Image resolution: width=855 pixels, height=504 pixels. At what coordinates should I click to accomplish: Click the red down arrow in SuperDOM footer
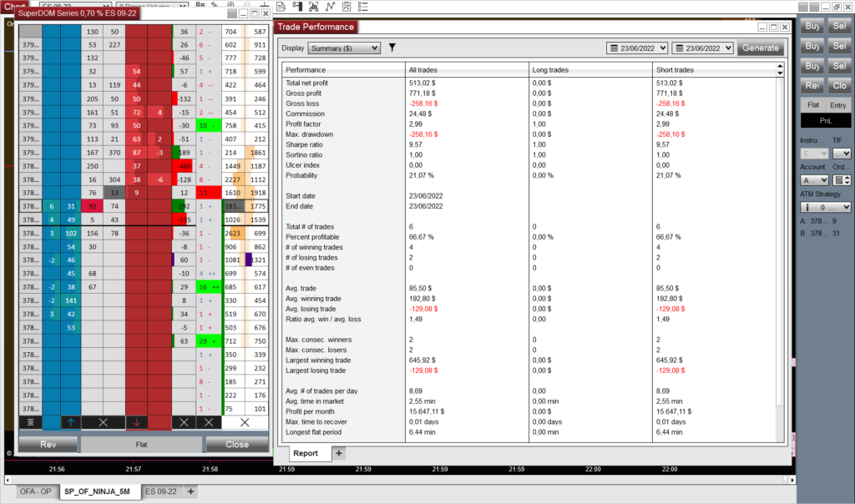coord(136,422)
